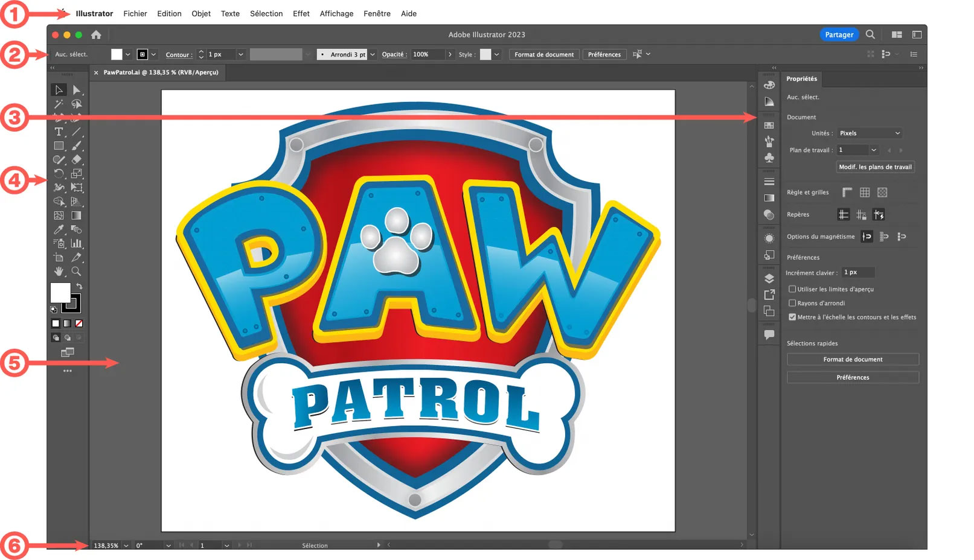
Task: Click the white Fill box in toolbar
Action: pyautogui.click(x=60, y=293)
